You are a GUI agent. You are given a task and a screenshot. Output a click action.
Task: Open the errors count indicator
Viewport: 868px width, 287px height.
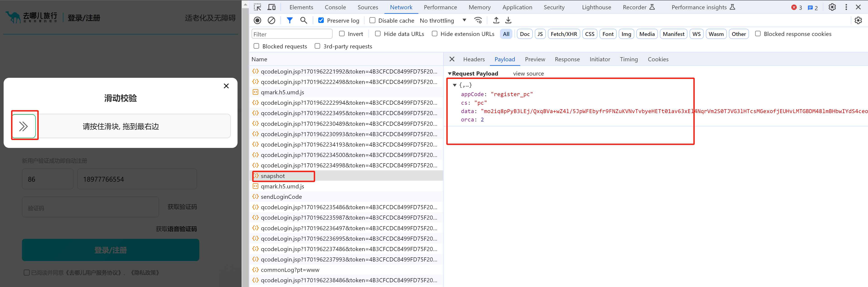click(x=797, y=7)
